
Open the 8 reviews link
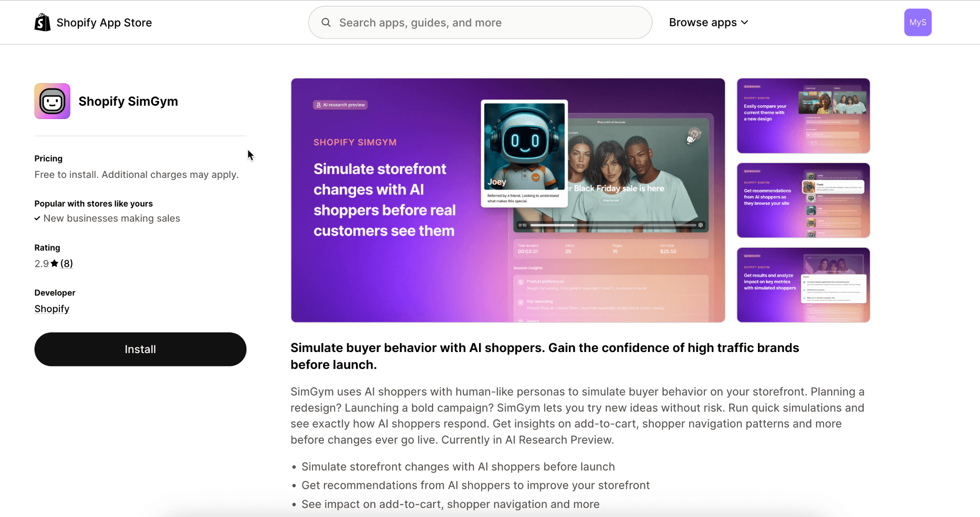(x=67, y=264)
